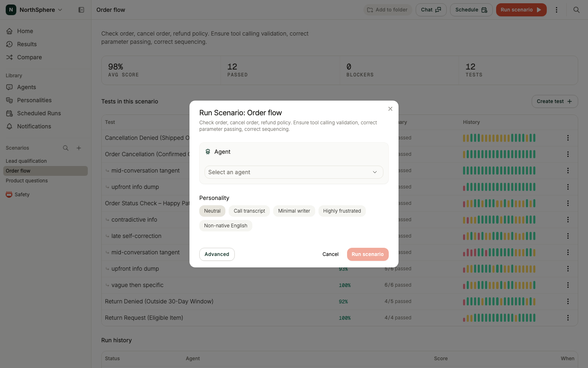
Task: Open the Safety folder
Action: [45, 195]
